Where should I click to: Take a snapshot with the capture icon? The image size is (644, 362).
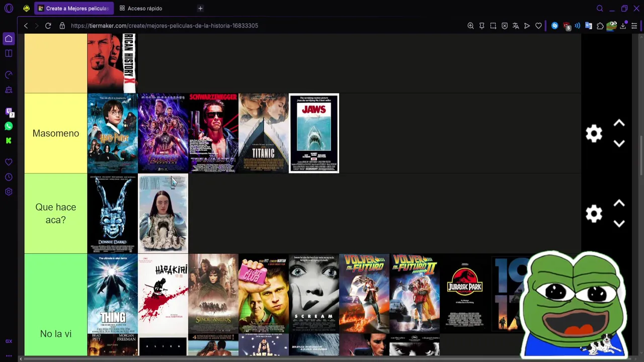tap(493, 26)
